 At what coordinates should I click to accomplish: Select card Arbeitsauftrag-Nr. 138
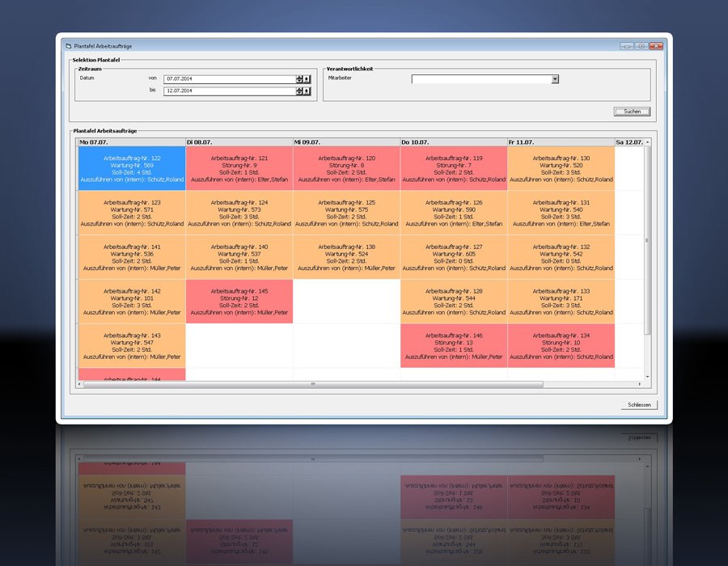click(346, 257)
